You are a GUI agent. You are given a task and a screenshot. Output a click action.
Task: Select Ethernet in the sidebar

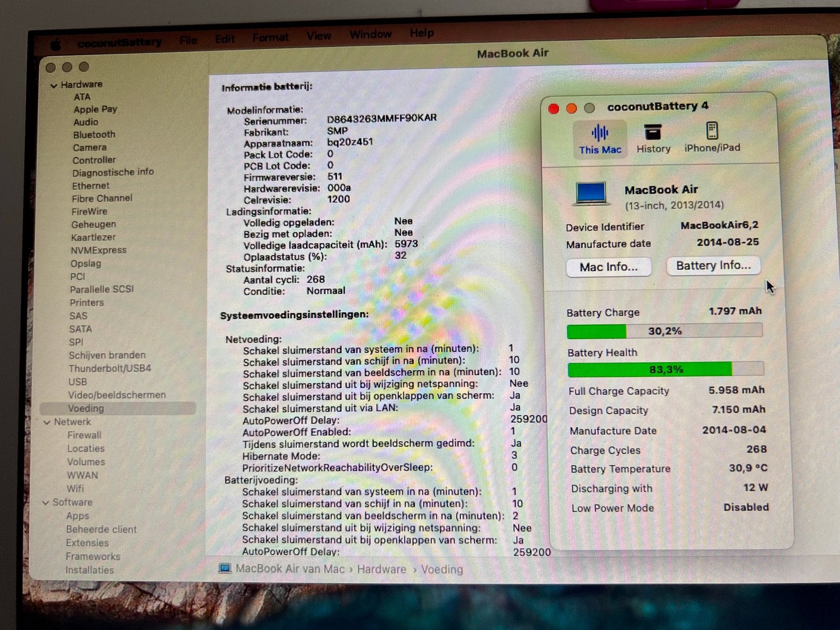tap(91, 186)
